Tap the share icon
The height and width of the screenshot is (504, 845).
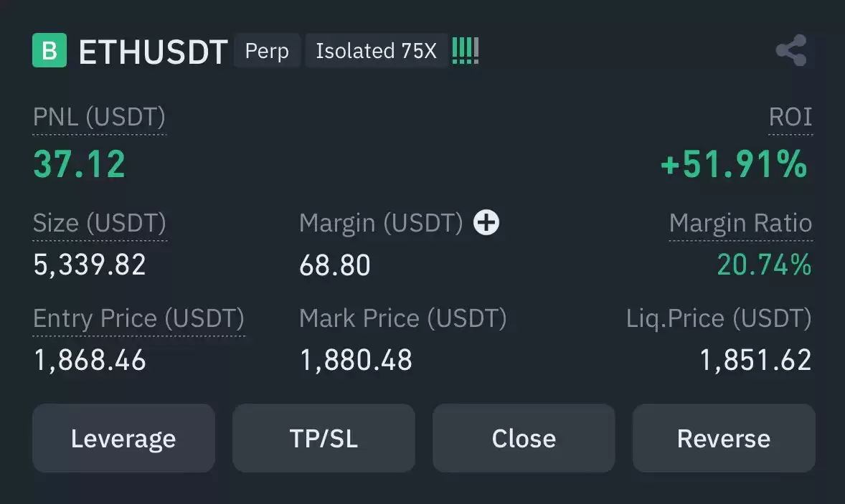(x=791, y=50)
